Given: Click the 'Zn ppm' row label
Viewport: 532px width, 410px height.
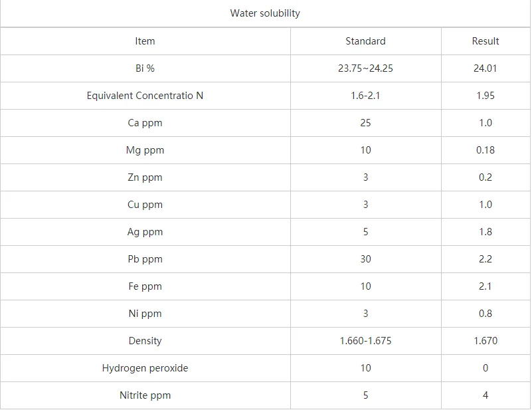Looking at the screenshot, I should [x=145, y=177].
